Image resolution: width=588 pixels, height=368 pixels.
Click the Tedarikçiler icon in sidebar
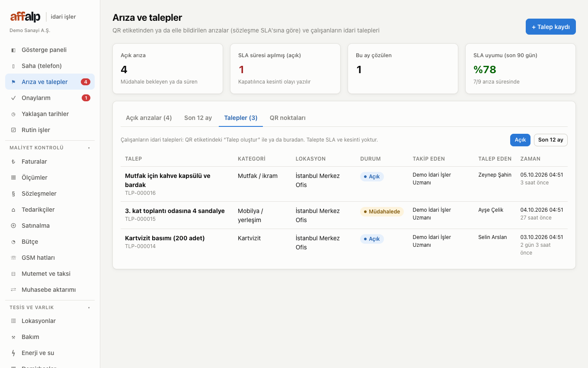(x=13, y=210)
